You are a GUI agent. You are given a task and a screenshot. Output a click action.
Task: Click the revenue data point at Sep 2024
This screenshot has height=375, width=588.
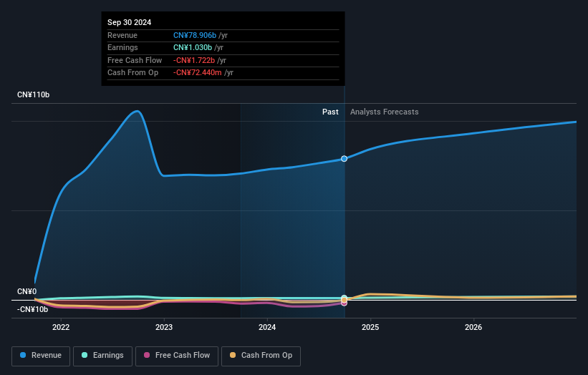coord(344,159)
